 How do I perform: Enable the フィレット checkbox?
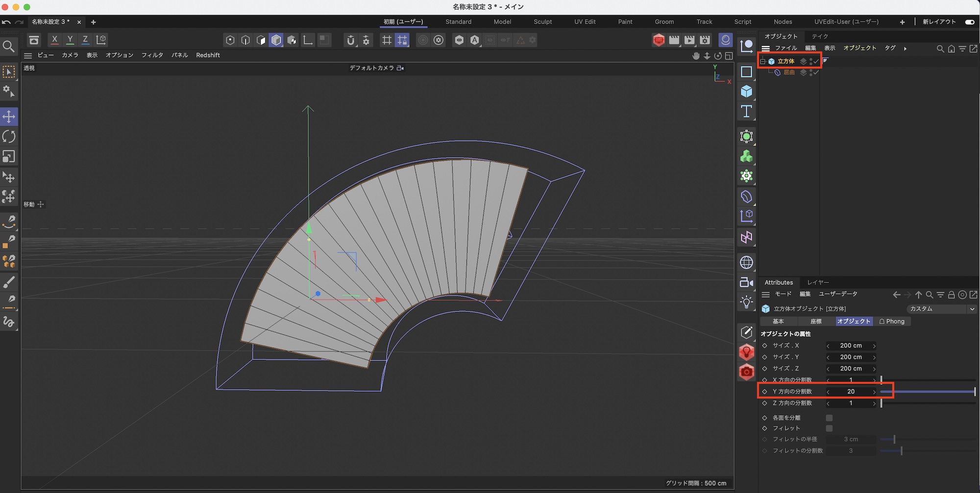[829, 428]
